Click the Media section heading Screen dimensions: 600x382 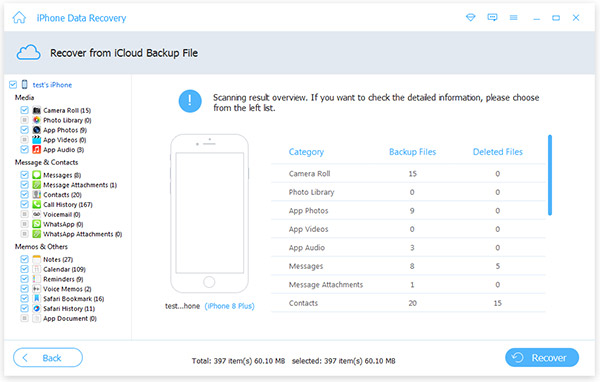point(24,98)
